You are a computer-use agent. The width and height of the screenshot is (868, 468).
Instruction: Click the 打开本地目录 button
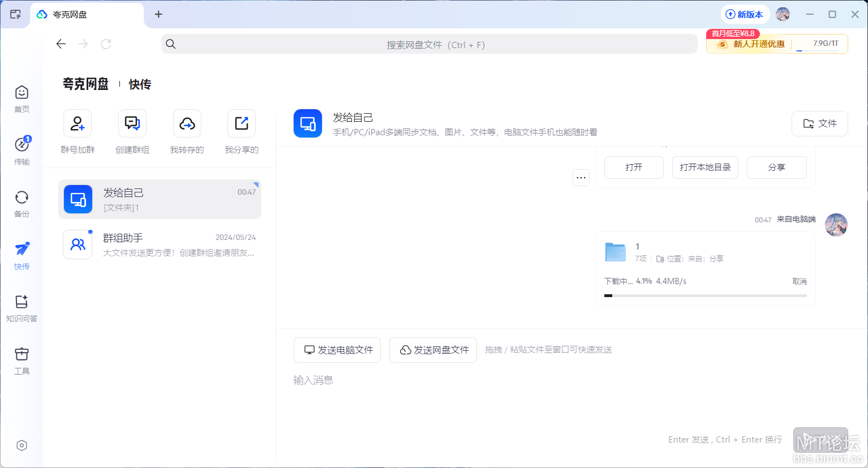tap(705, 168)
